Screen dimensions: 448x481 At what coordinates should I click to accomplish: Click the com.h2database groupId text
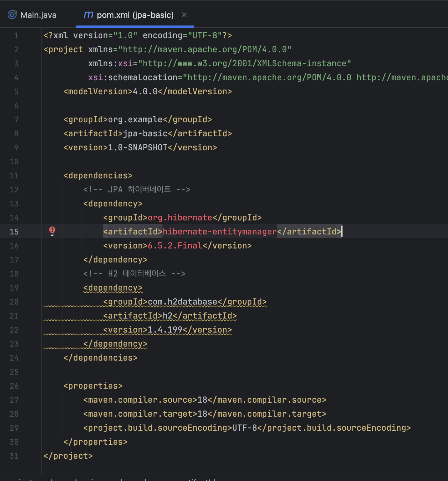(x=182, y=302)
